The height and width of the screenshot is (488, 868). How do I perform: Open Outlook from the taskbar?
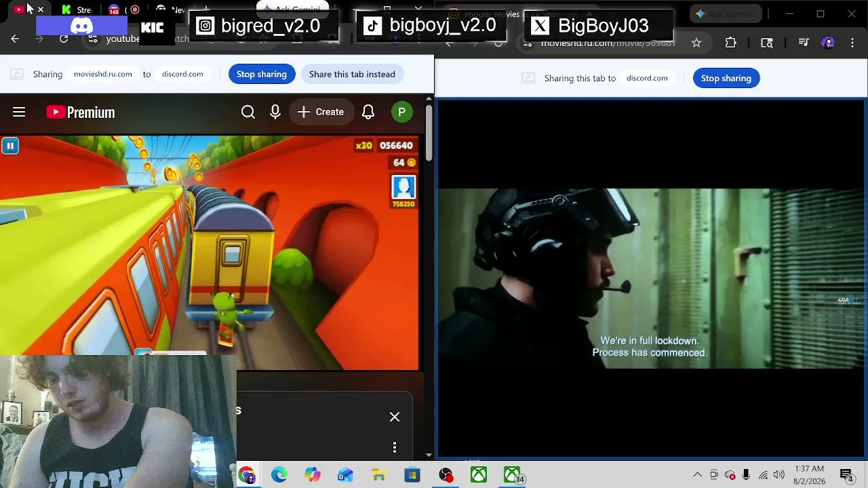(x=345, y=475)
